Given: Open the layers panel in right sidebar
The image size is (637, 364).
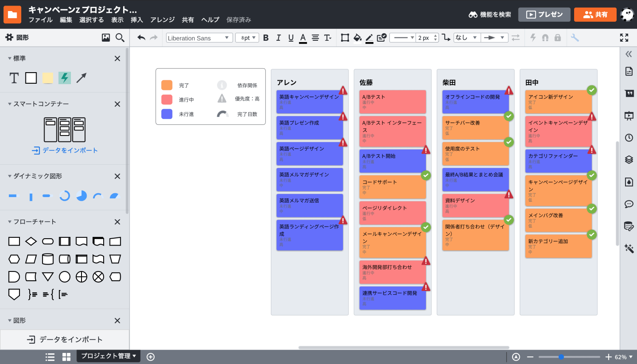Looking at the screenshot, I should point(629,160).
